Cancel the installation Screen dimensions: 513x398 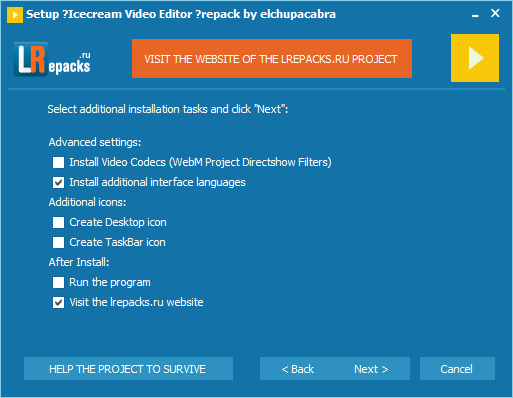457,369
